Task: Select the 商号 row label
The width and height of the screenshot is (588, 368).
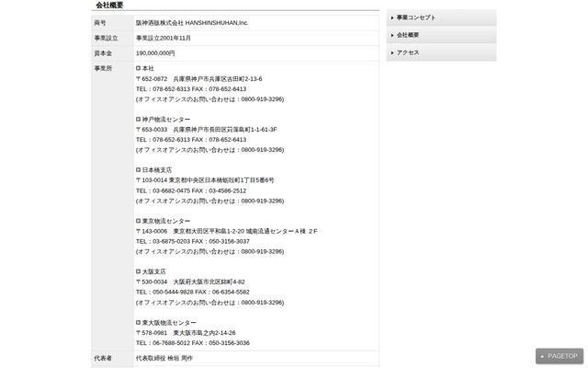Action: coord(100,23)
